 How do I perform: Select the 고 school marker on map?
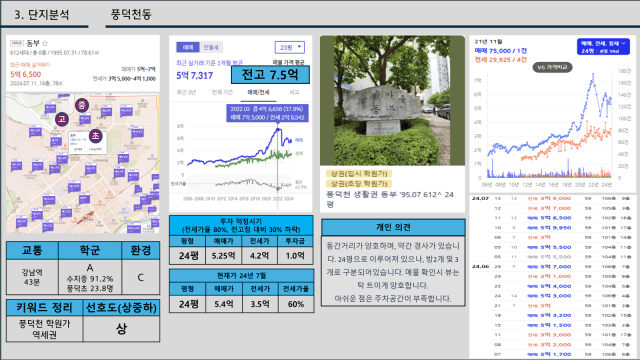[x=62, y=119]
